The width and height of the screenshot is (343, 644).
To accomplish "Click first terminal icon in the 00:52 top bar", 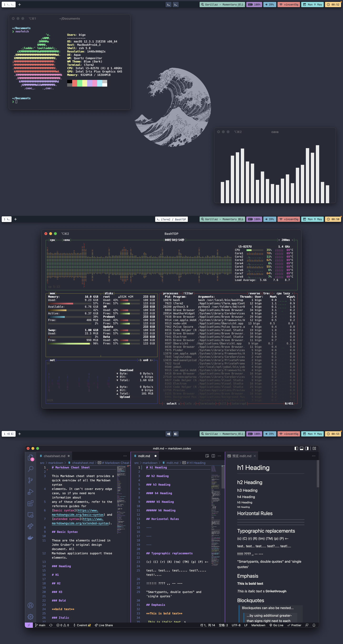I will (x=168, y=5).
